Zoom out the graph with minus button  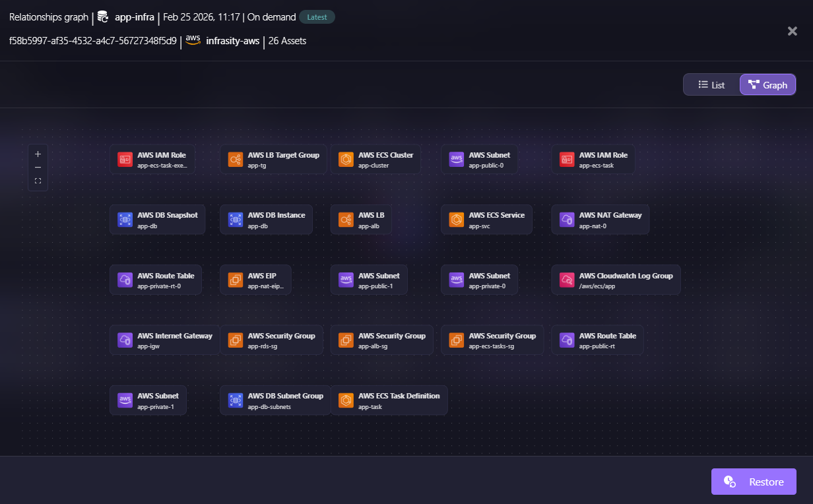tap(38, 168)
